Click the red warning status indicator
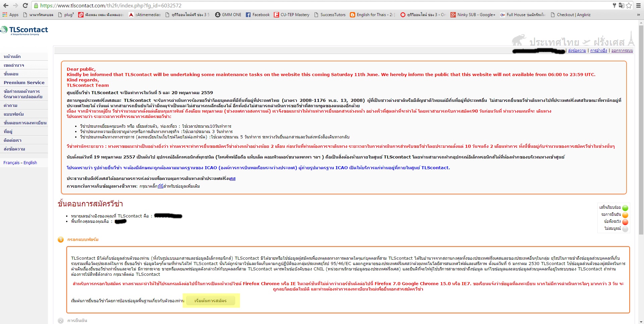The width and height of the screenshot is (644, 324). 625,222
